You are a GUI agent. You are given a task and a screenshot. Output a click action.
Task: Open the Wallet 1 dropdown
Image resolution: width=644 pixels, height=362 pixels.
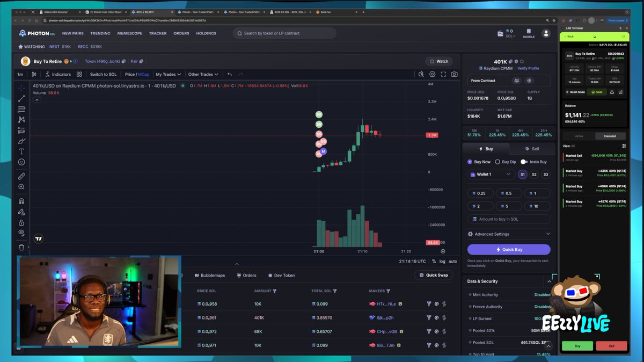491,174
